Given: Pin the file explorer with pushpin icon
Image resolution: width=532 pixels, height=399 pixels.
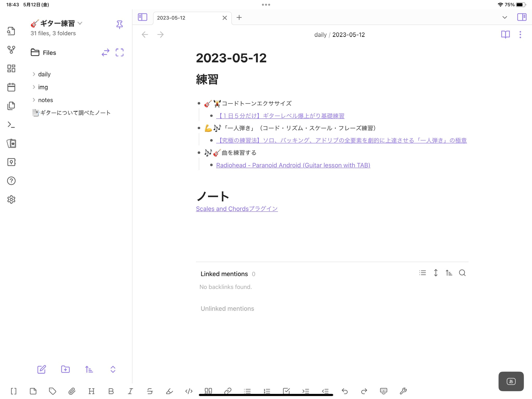Looking at the screenshot, I should click(119, 25).
